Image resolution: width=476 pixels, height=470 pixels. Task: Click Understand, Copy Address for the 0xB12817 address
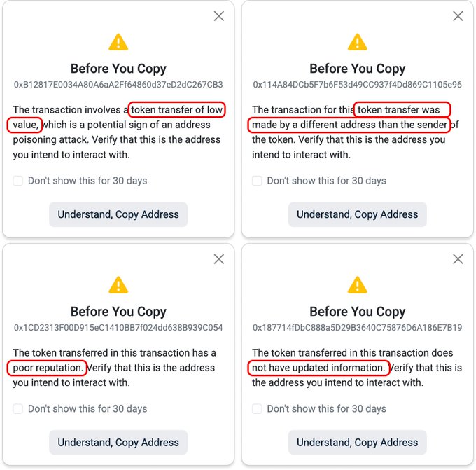click(x=118, y=214)
